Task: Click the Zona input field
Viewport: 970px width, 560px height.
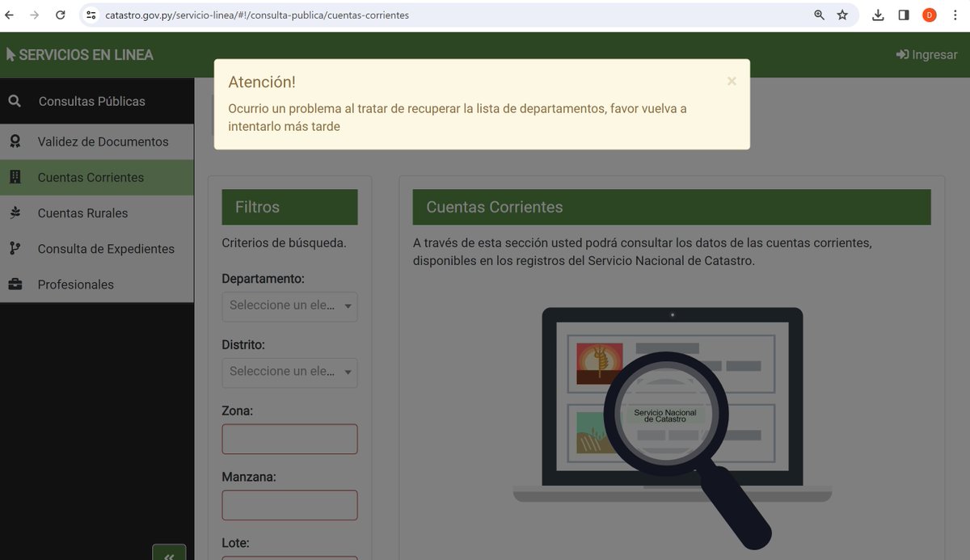Action: point(289,439)
